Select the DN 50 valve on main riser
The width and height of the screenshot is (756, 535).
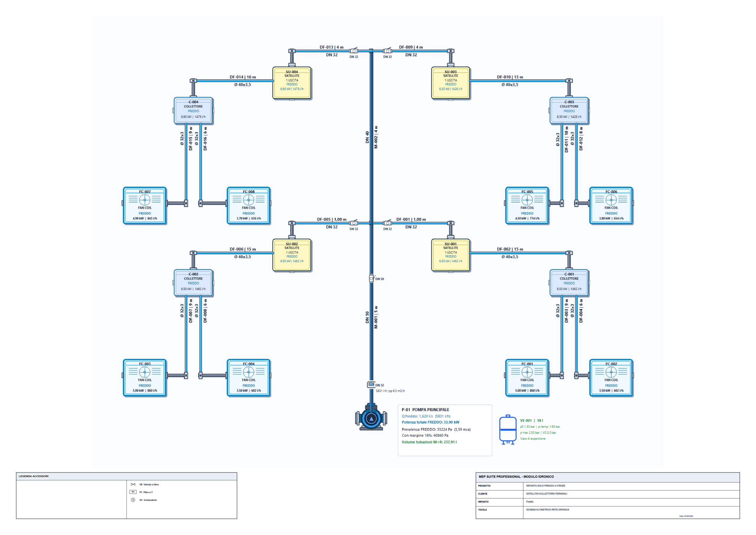click(372, 278)
